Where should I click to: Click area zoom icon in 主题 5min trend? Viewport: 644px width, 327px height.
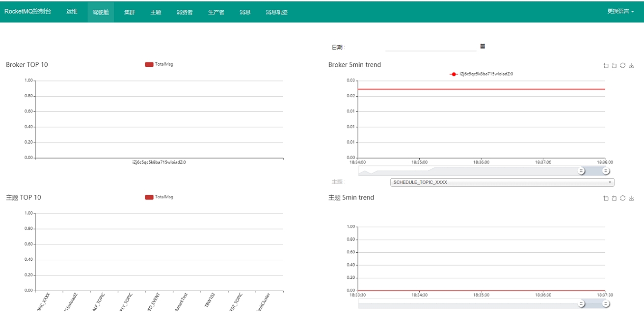pyautogui.click(x=606, y=198)
